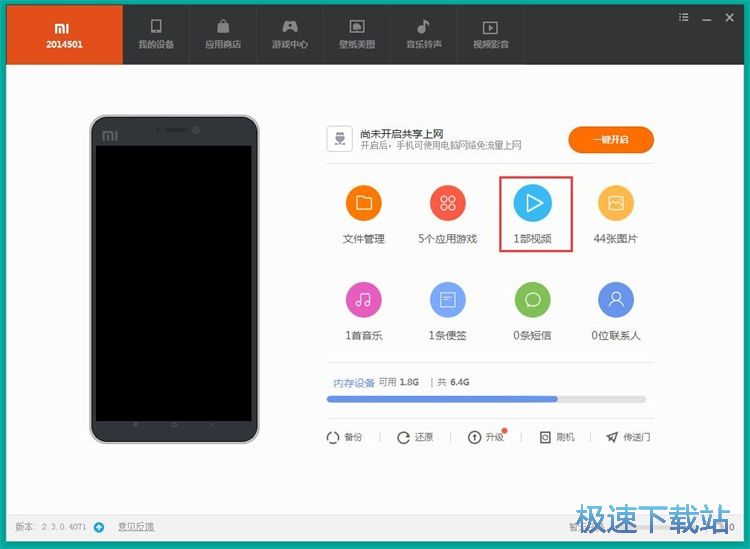
Task: Click the 内存设备 label
Action: (x=354, y=383)
